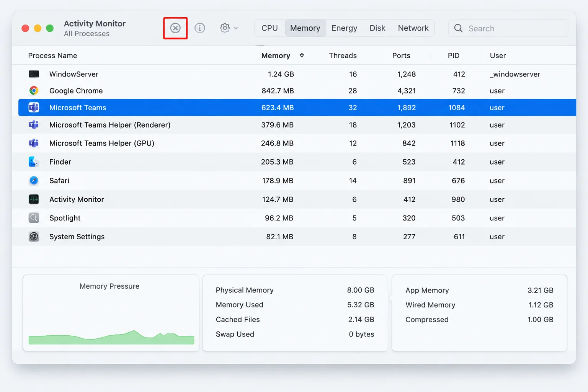Click the Google Chrome icon
The width and height of the screenshot is (588, 392).
point(34,91)
